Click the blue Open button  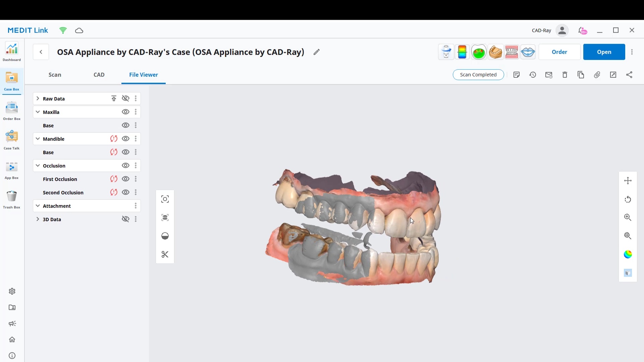pos(604,52)
